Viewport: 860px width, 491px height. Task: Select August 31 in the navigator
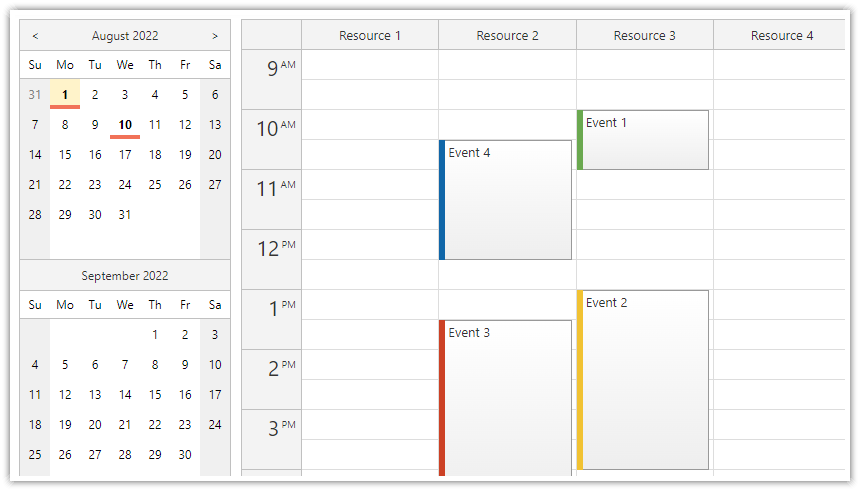[x=125, y=215]
